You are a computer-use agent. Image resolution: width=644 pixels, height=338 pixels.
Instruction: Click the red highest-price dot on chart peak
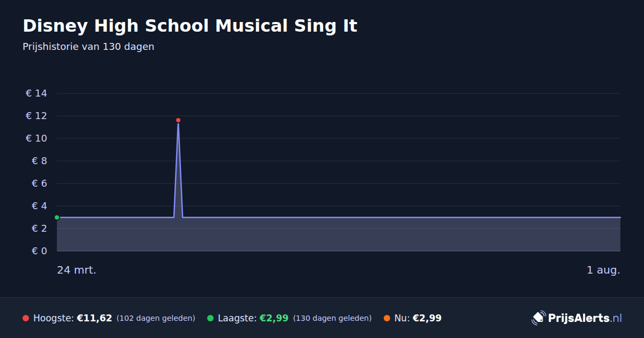pos(178,120)
